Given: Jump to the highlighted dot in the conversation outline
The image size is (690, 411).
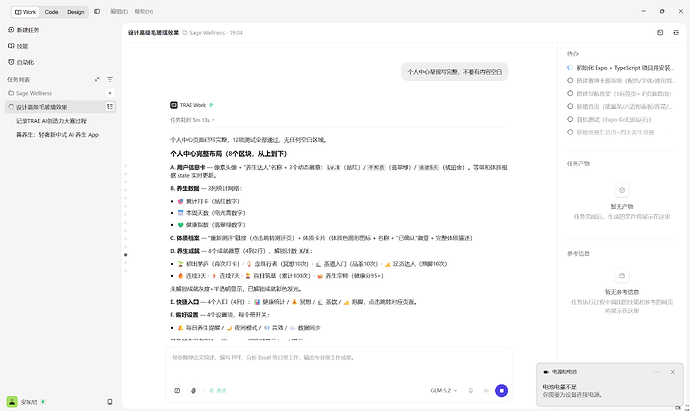Looking at the screenshot, I should pos(125,255).
